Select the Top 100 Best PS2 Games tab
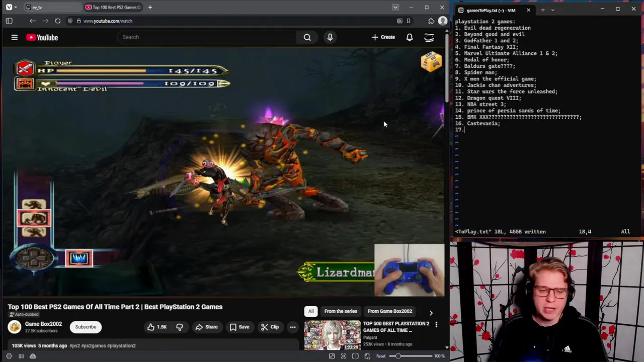644x362 pixels. click(x=113, y=7)
